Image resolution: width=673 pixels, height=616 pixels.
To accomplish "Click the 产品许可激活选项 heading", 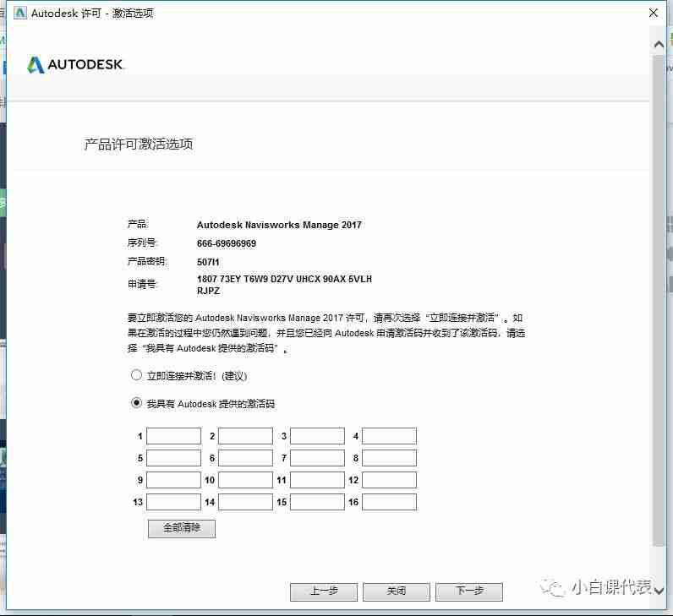I will click(x=138, y=144).
